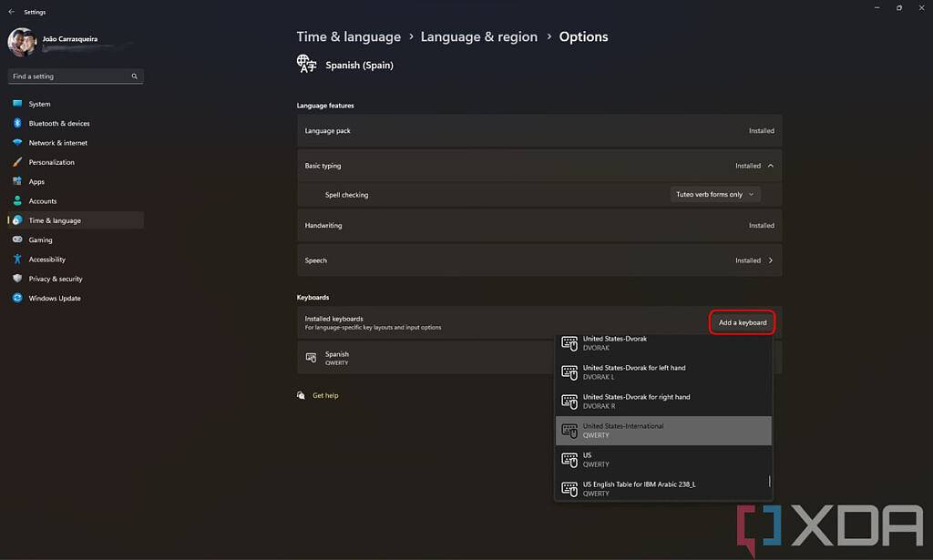Go to Personalization label
This screenshot has height=560, width=933.
coord(51,162)
